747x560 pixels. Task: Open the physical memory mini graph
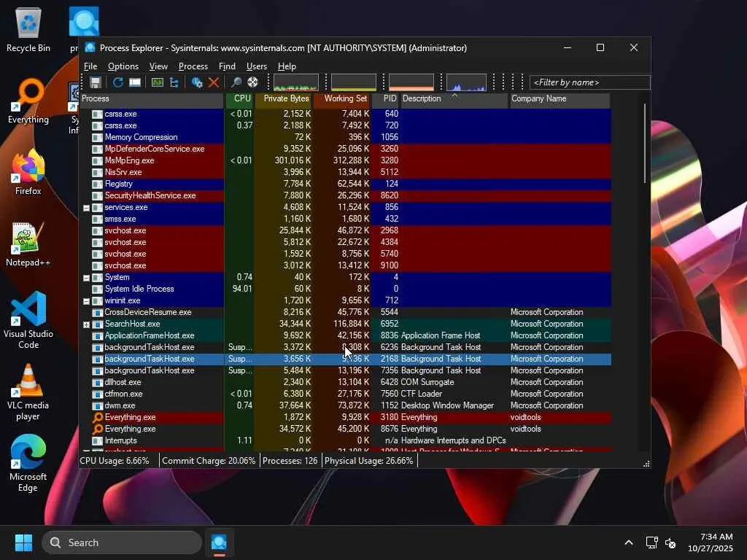click(x=411, y=82)
